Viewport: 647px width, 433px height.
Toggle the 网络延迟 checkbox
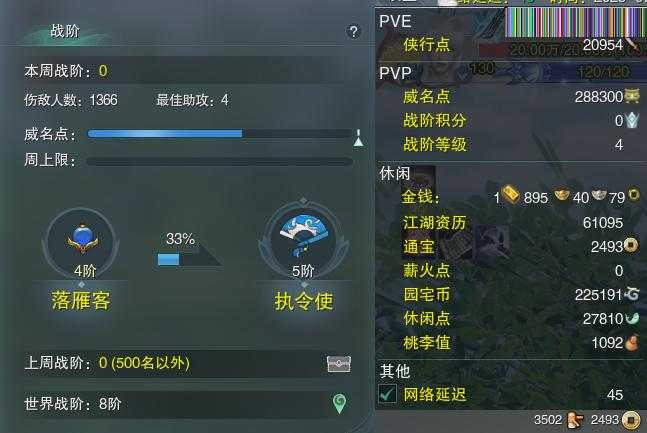point(387,394)
